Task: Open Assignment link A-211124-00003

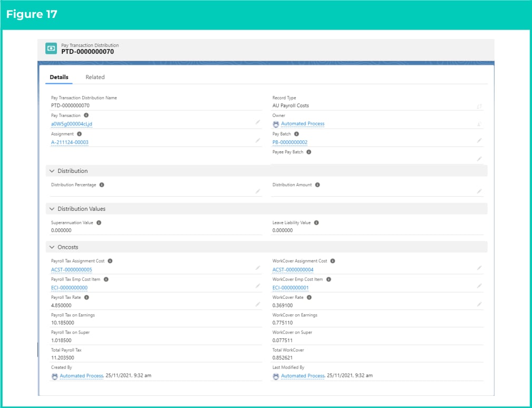Action: coord(70,142)
